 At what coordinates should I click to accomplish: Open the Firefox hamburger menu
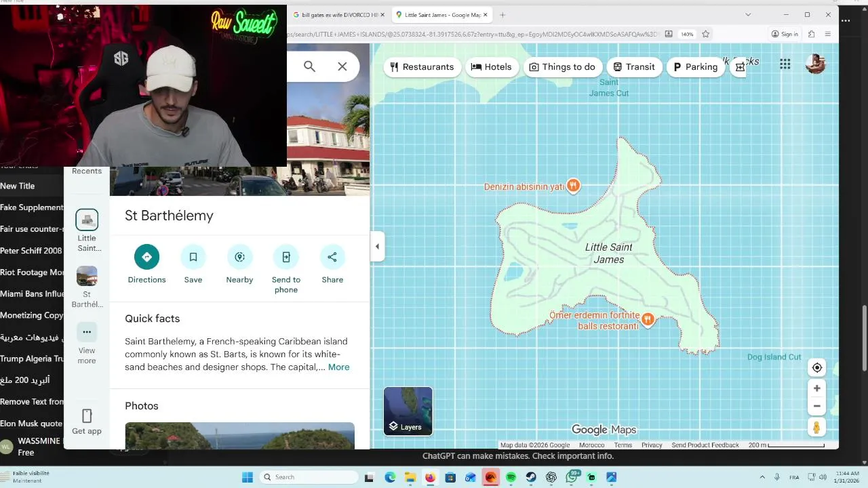(x=828, y=34)
